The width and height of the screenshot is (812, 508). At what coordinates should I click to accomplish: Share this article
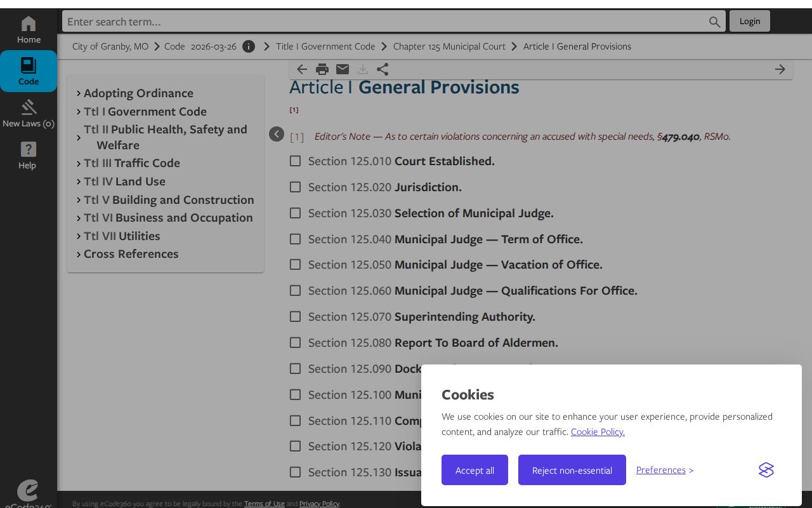coord(383,69)
